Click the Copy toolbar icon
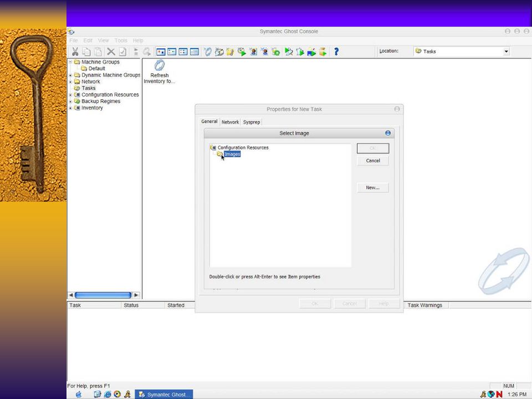 point(86,52)
